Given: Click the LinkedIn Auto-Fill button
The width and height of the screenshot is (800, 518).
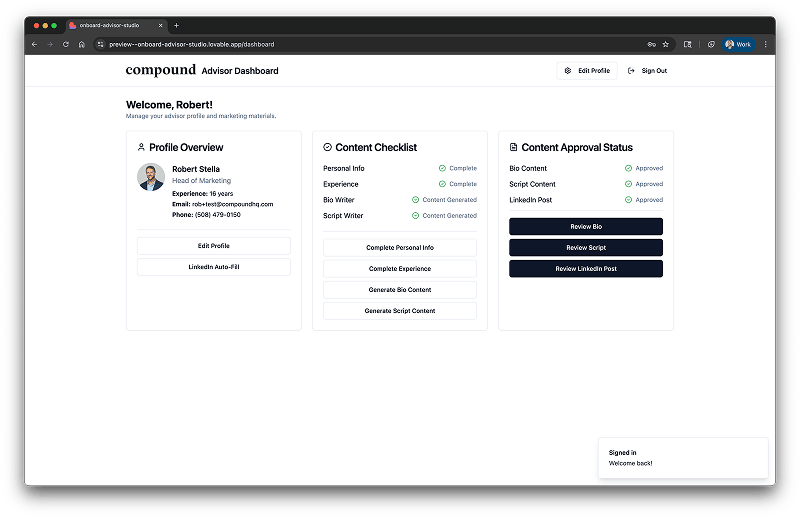Looking at the screenshot, I should pyautogui.click(x=213, y=267).
